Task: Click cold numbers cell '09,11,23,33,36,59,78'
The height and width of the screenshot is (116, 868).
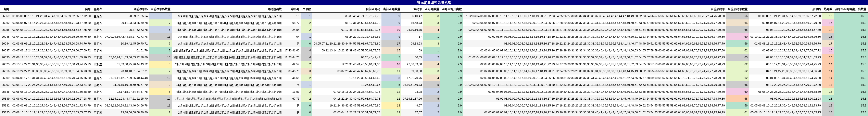Action: (134, 23)
